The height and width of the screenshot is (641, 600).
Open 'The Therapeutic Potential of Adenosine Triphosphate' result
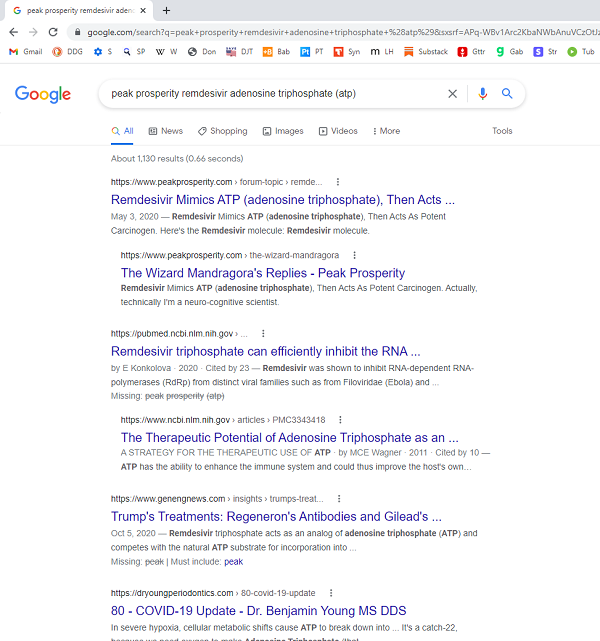(290, 438)
